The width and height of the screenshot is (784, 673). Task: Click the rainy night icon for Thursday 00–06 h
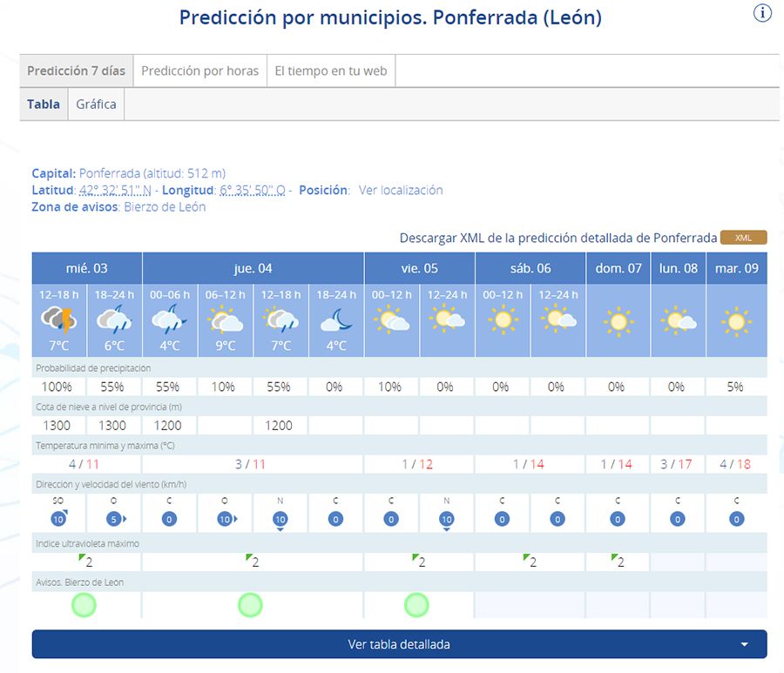(169, 320)
